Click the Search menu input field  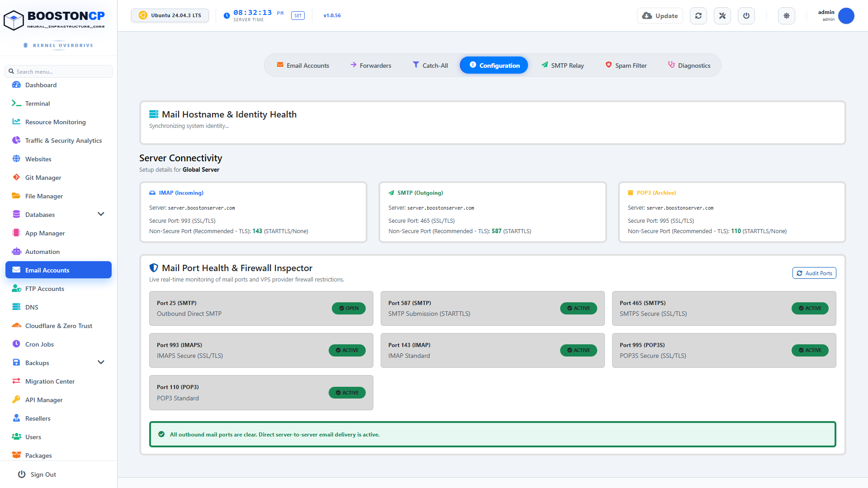pyautogui.click(x=58, y=71)
